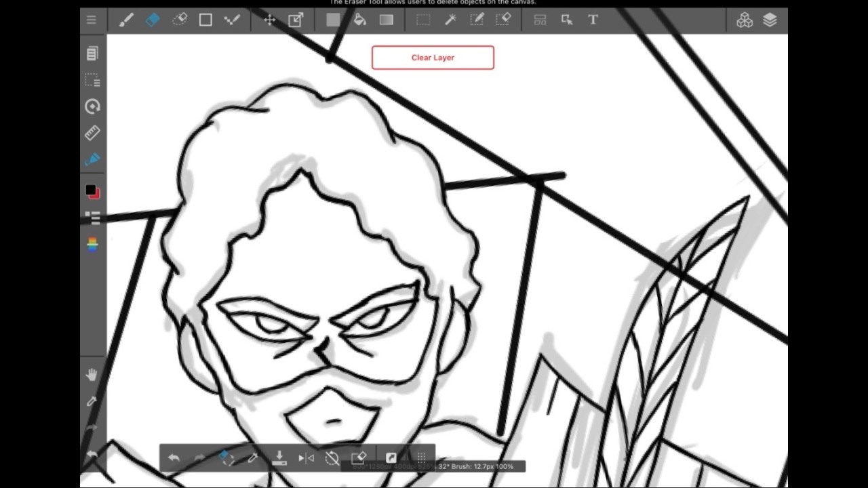Select the panel Divide tool

tap(540, 20)
